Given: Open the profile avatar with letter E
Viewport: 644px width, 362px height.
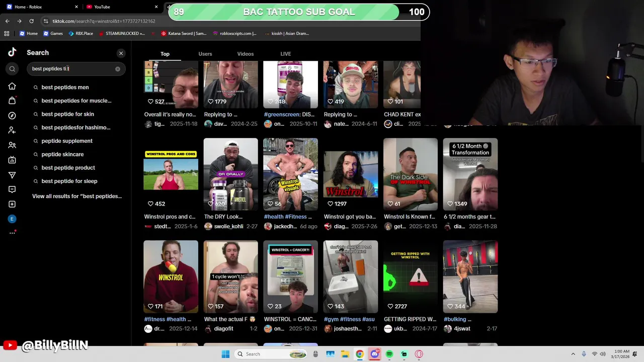Looking at the screenshot, I should 12,219.
